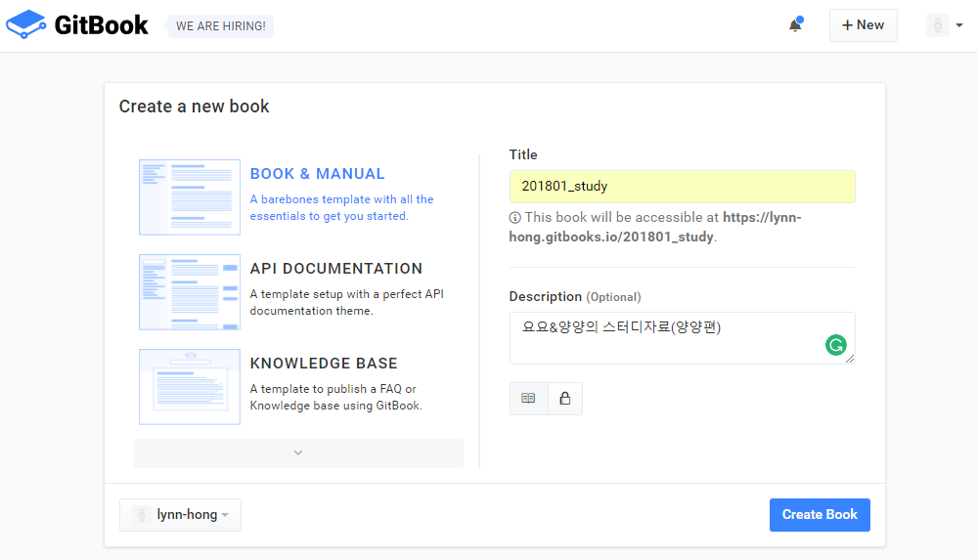This screenshot has height=560, width=977.
Task: Open the user avatar menu
Action: pos(945,25)
